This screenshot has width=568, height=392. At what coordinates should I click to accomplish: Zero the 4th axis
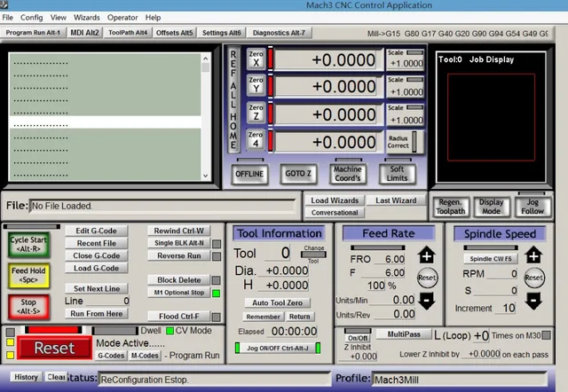tap(256, 139)
